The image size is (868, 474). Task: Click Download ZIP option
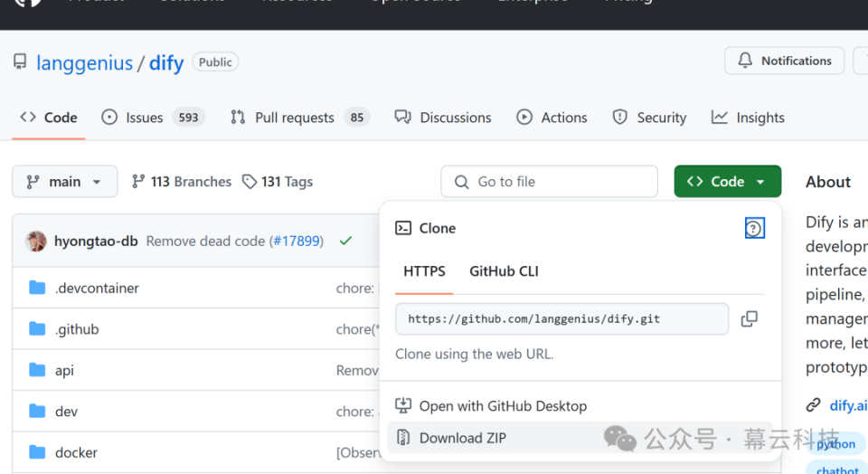[x=462, y=438]
